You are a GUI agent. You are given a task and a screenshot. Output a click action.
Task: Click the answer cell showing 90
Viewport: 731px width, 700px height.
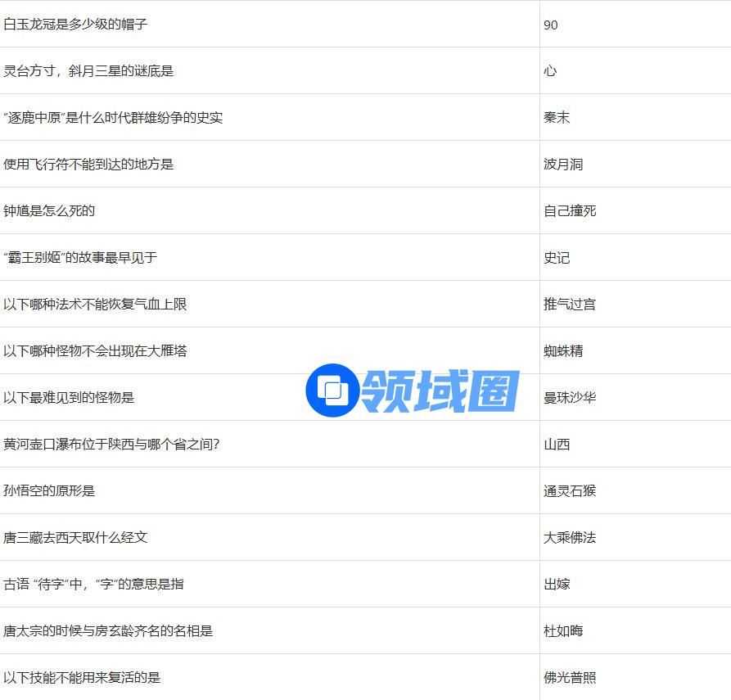pyautogui.click(x=551, y=25)
